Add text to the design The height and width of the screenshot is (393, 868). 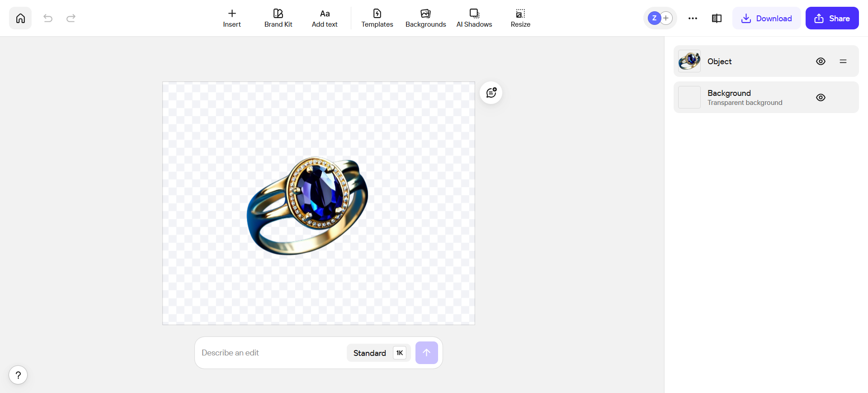pos(325,18)
